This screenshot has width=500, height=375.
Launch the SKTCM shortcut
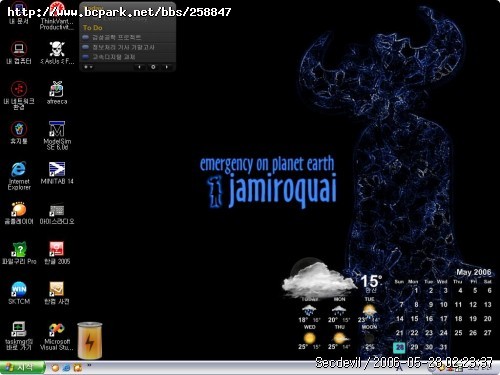19,293
